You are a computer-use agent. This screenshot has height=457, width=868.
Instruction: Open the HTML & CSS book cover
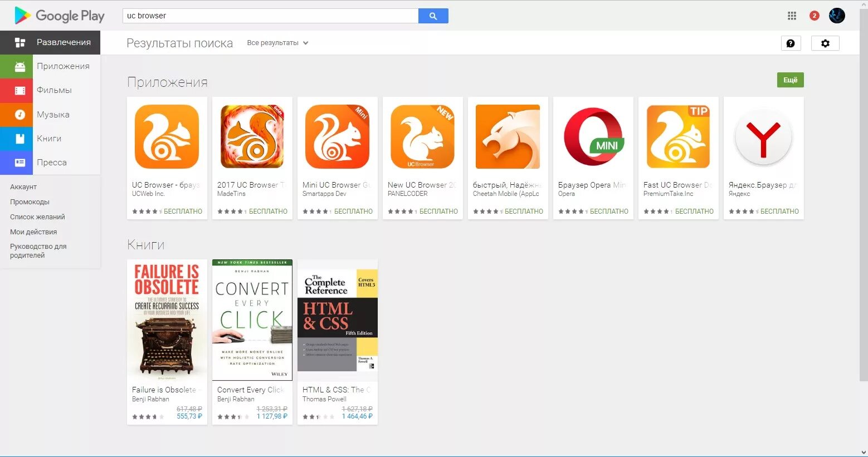[337, 320]
